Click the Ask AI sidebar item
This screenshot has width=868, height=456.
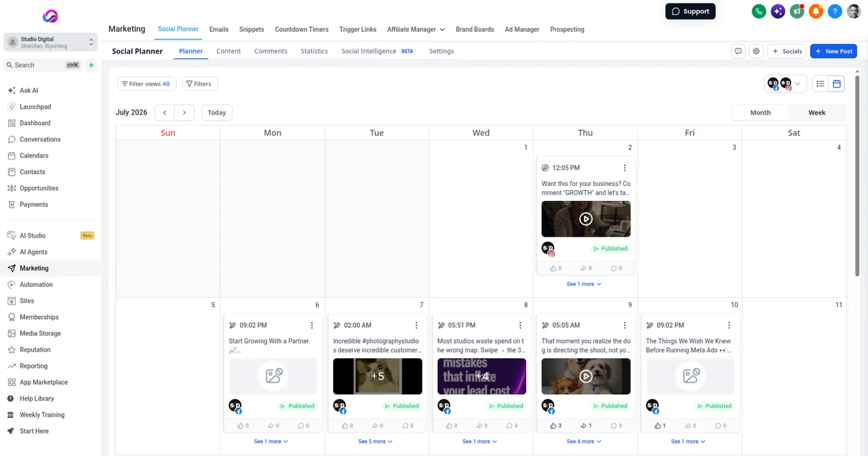[28, 90]
